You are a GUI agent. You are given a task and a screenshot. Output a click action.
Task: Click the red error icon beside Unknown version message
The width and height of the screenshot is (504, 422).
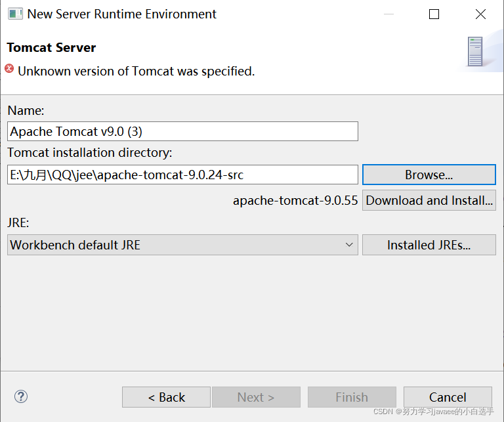click(9, 68)
